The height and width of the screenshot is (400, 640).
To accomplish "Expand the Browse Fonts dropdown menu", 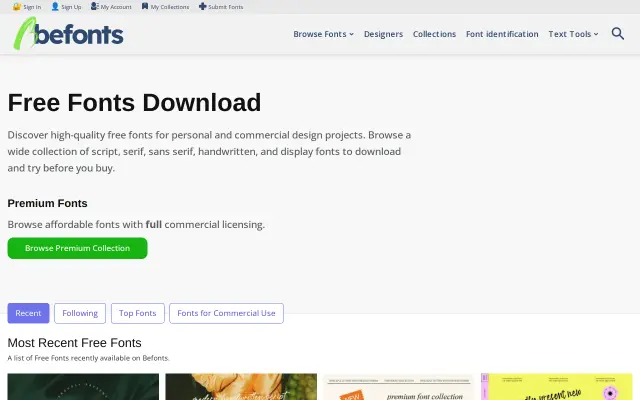I will 323,34.
